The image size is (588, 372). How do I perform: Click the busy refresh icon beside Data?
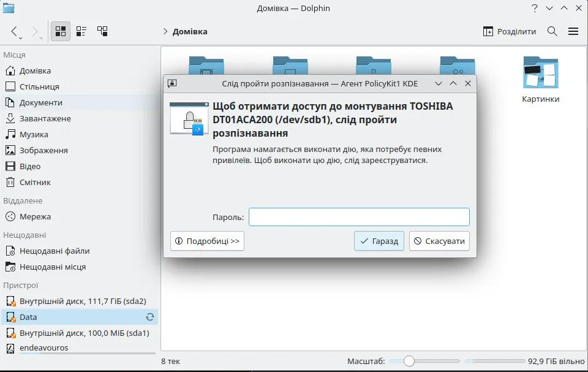click(150, 317)
